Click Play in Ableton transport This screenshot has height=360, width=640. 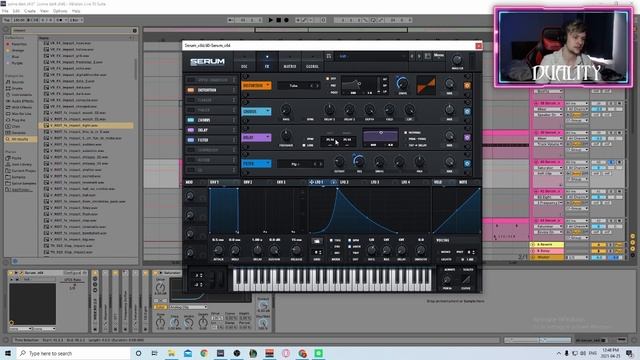click(x=271, y=20)
